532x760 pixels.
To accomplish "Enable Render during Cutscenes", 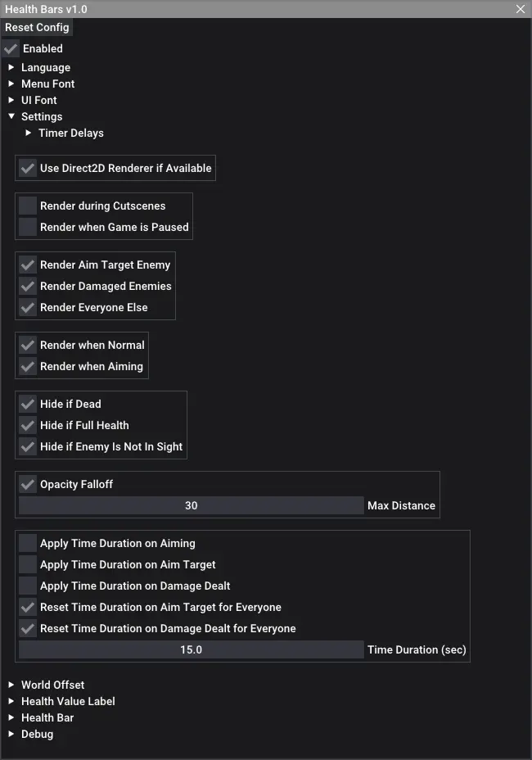I will click(28, 206).
